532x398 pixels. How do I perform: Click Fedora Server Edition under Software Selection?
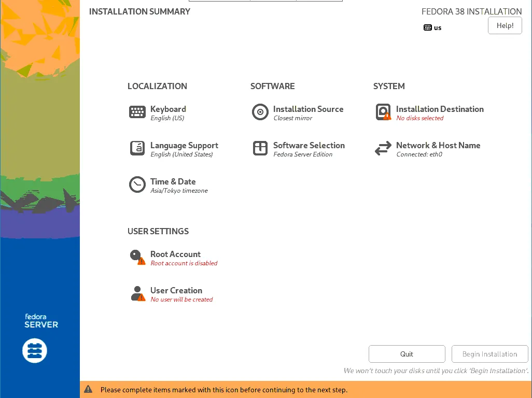pos(302,154)
